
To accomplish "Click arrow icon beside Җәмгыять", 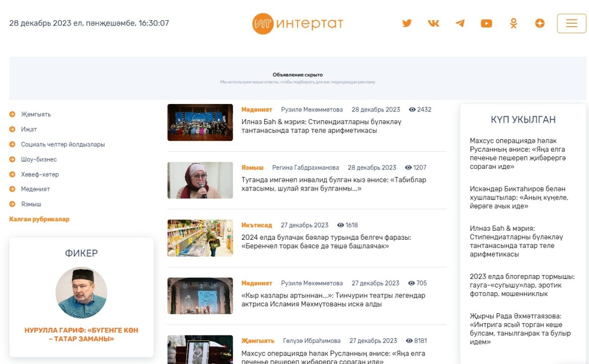I will 13,115.
